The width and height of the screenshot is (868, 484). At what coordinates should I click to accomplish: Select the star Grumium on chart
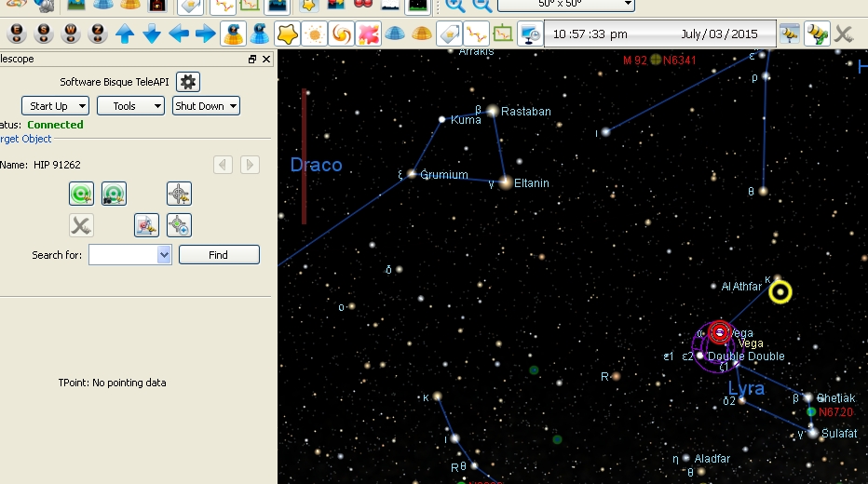point(412,174)
